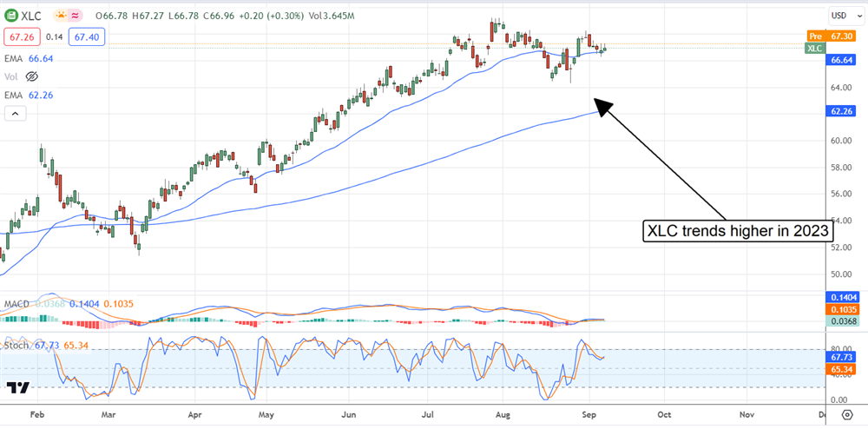Collapse the indicator legend with the chevron
The image size is (868, 429).
pyautogui.click(x=15, y=114)
